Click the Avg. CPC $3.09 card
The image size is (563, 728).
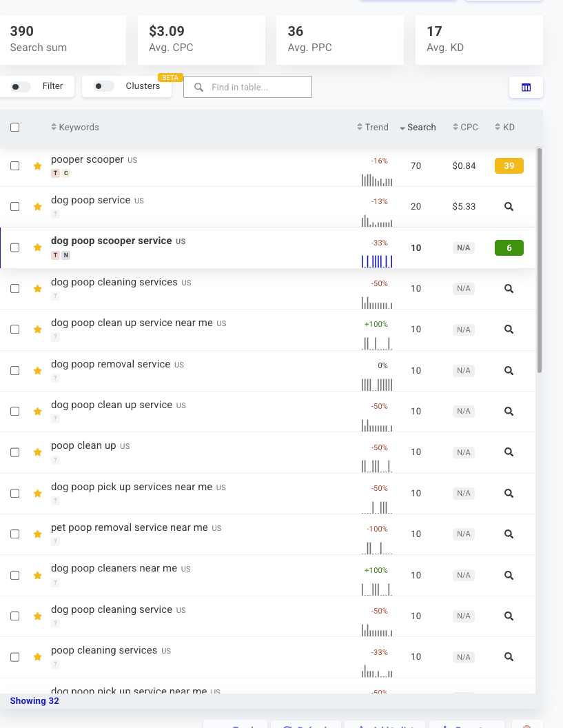(x=201, y=40)
